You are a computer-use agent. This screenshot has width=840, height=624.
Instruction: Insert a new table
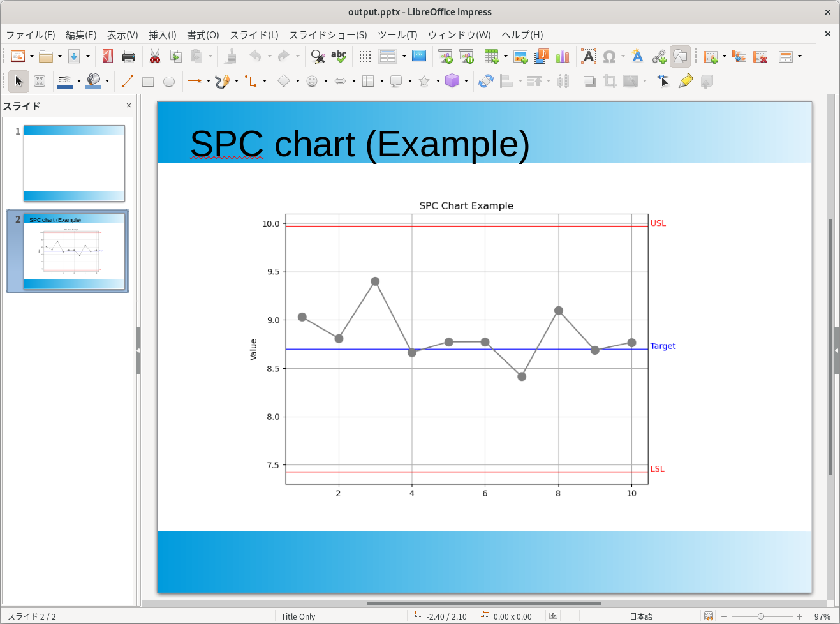tap(491, 56)
